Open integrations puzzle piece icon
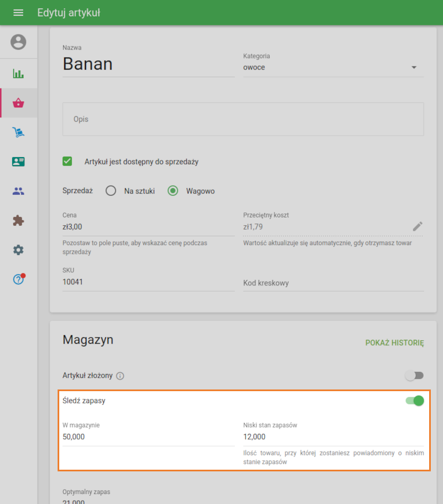The image size is (443, 504). point(18,221)
